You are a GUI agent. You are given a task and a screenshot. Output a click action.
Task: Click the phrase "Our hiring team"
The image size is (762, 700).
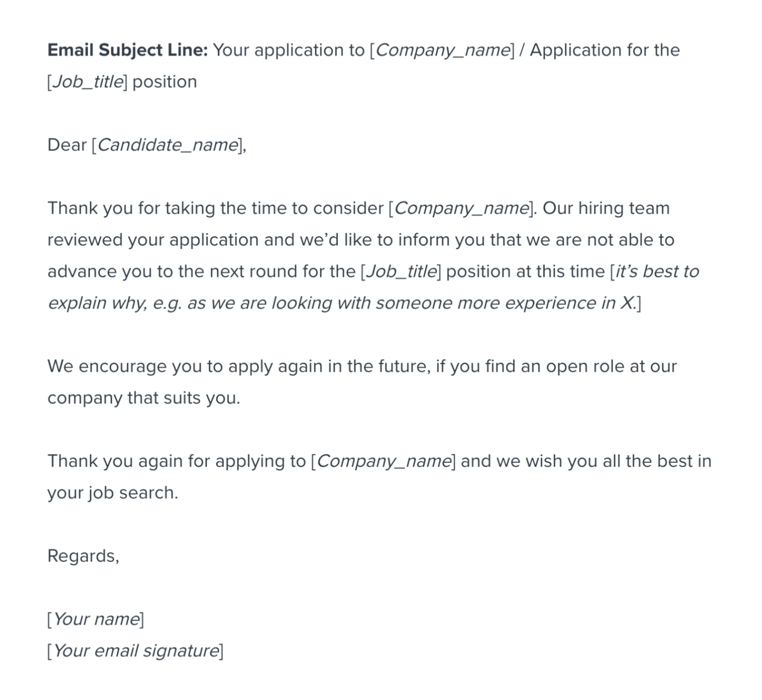pos(606,208)
